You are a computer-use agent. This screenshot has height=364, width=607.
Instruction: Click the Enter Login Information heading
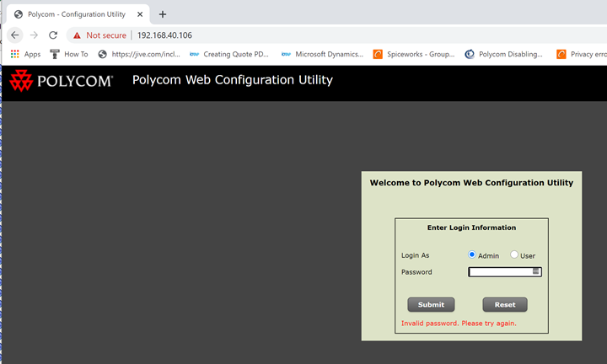tap(471, 227)
